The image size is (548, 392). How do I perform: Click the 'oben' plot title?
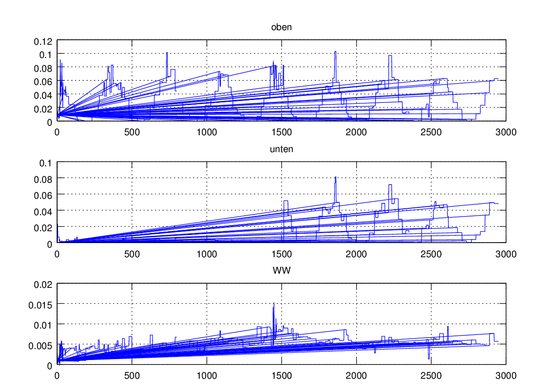tap(281, 27)
